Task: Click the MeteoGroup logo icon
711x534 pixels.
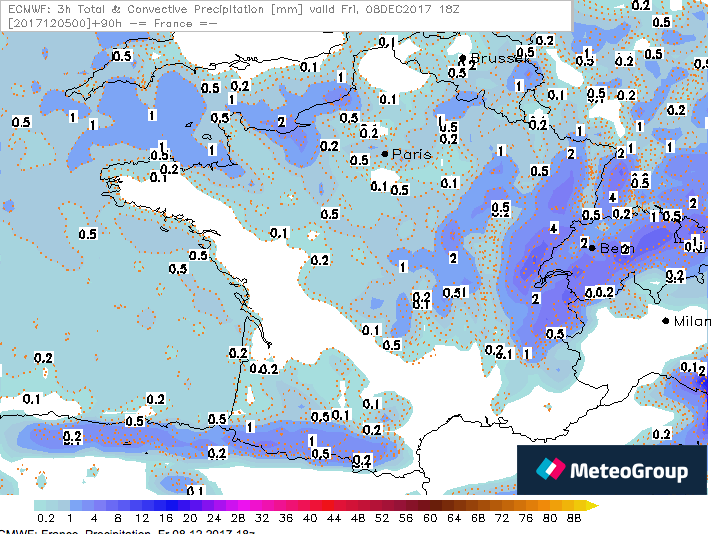Action: point(550,470)
